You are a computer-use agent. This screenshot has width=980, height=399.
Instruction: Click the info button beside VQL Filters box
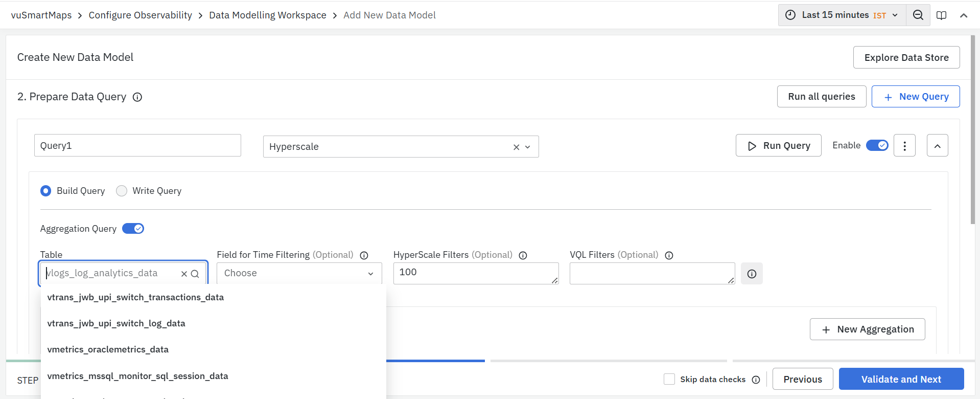click(752, 274)
